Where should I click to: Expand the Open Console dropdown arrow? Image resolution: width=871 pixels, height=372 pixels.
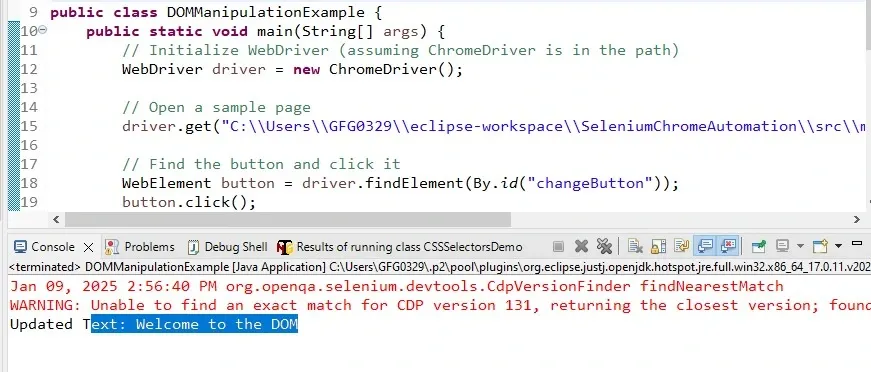(838, 246)
